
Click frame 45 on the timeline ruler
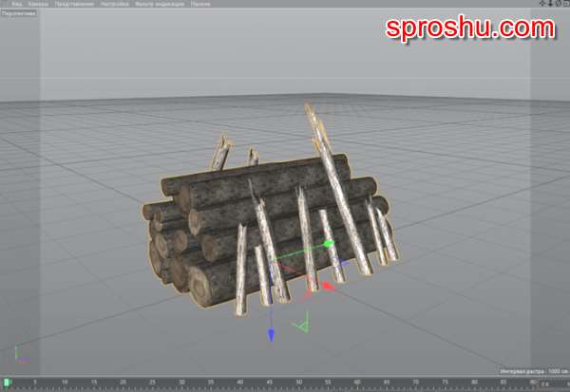267,383
